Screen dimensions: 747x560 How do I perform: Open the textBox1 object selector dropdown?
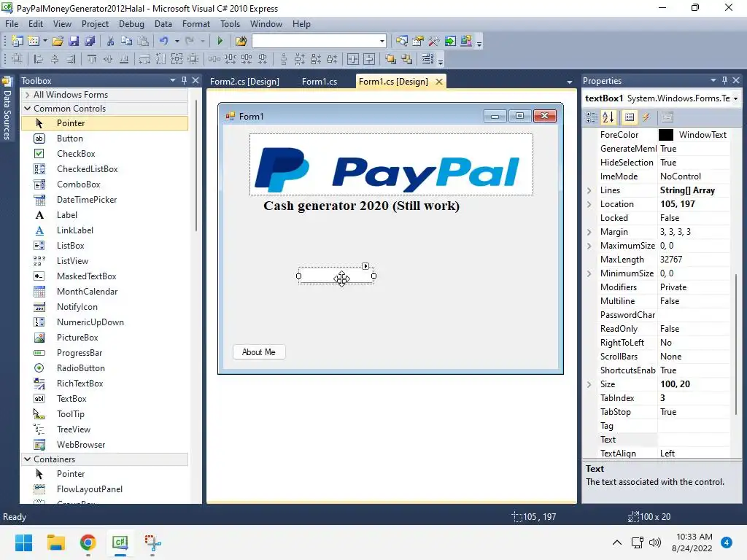point(735,98)
